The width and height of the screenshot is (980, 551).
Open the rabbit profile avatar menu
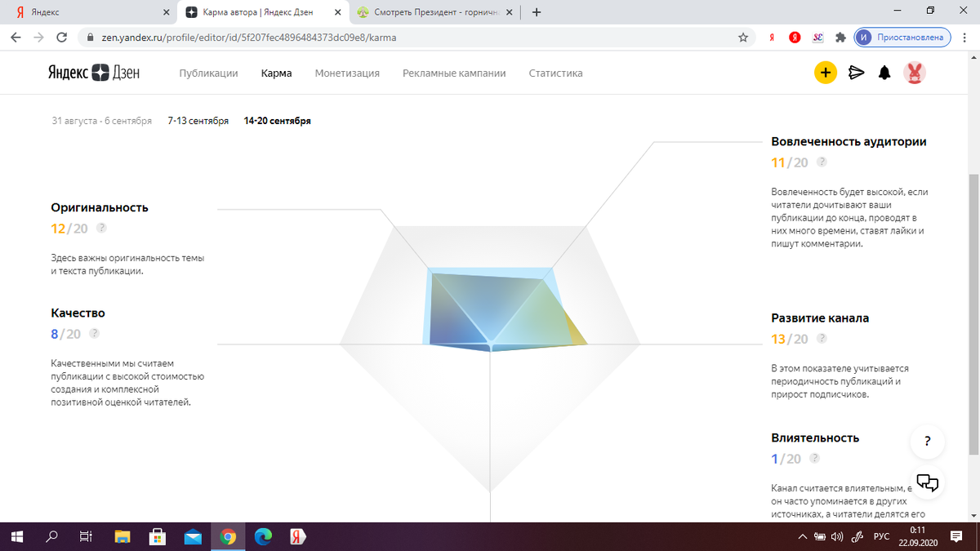click(x=914, y=73)
